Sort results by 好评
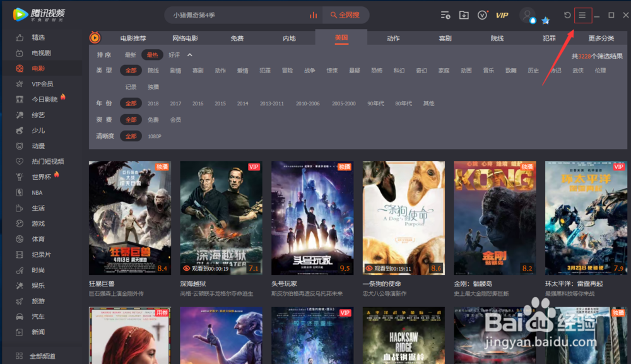The width and height of the screenshot is (631, 364). tap(174, 55)
